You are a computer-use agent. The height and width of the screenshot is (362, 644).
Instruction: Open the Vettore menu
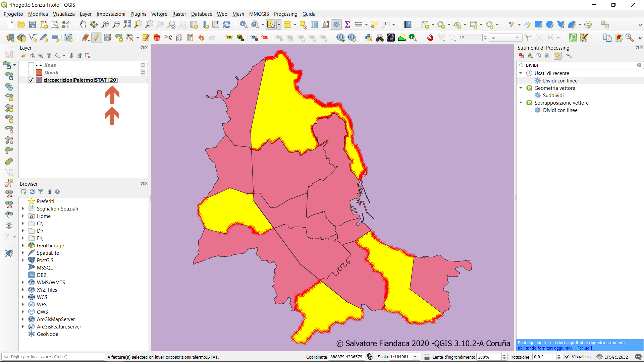point(159,14)
